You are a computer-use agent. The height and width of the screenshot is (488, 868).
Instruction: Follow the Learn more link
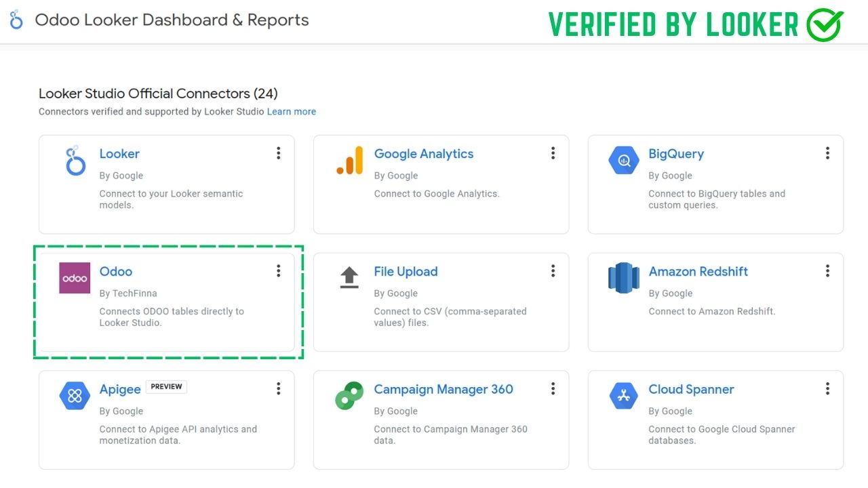coord(292,111)
